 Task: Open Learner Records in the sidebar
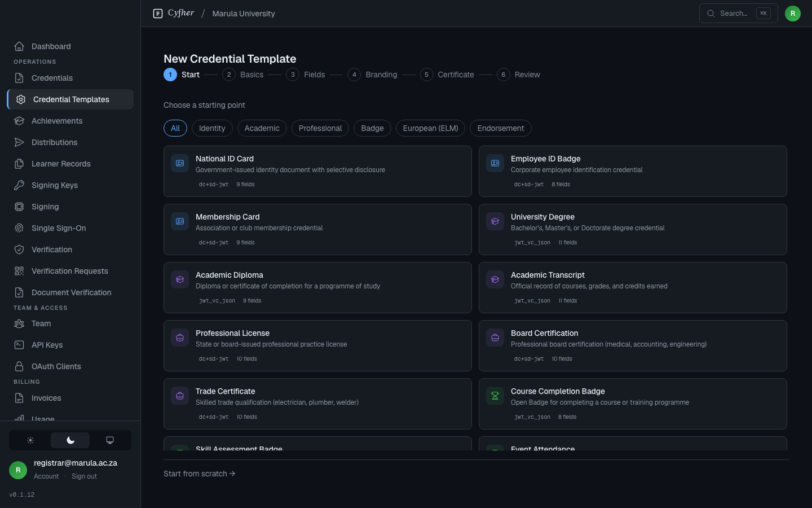click(70, 164)
